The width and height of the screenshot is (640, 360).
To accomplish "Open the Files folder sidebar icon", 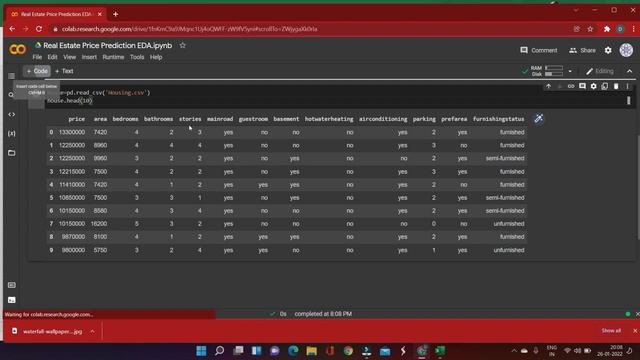I will [x=11, y=153].
